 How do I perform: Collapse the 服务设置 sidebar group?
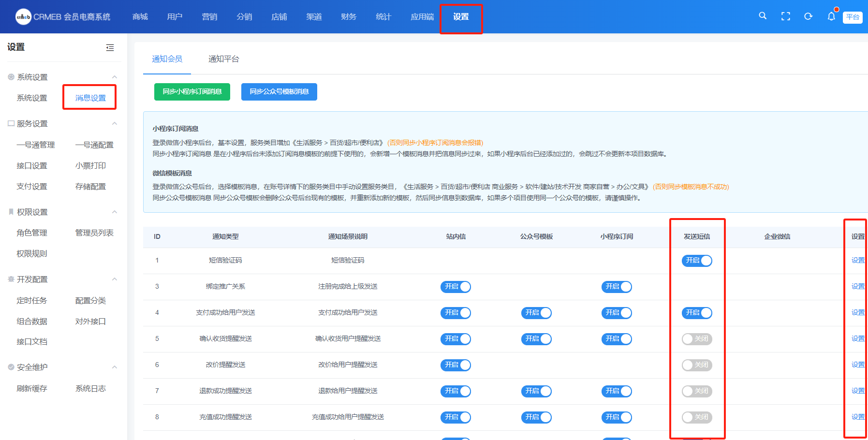pos(115,124)
